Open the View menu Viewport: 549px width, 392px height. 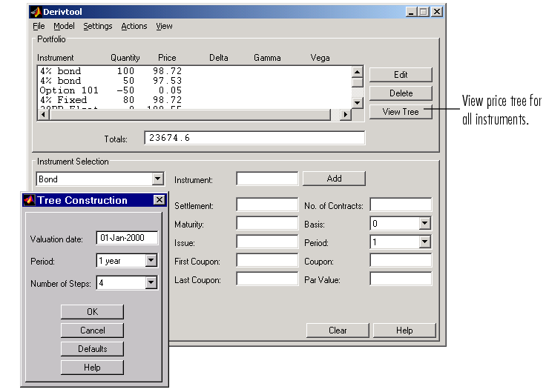tap(164, 26)
